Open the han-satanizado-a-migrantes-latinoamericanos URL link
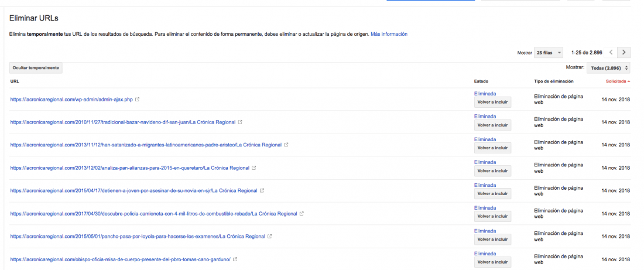The height and width of the screenshot is (270, 644). tap(146, 145)
